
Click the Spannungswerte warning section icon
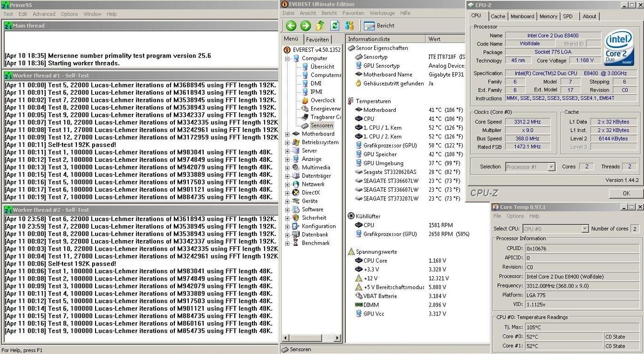point(351,252)
